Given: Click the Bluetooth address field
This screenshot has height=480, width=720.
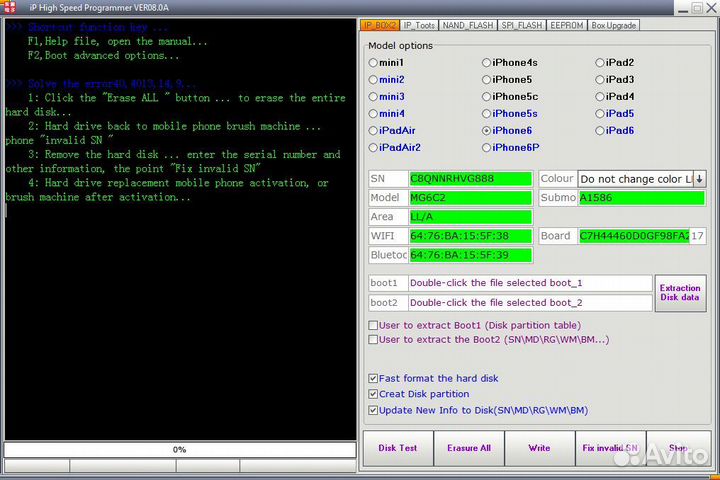Looking at the screenshot, I should click(x=470, y=255).
